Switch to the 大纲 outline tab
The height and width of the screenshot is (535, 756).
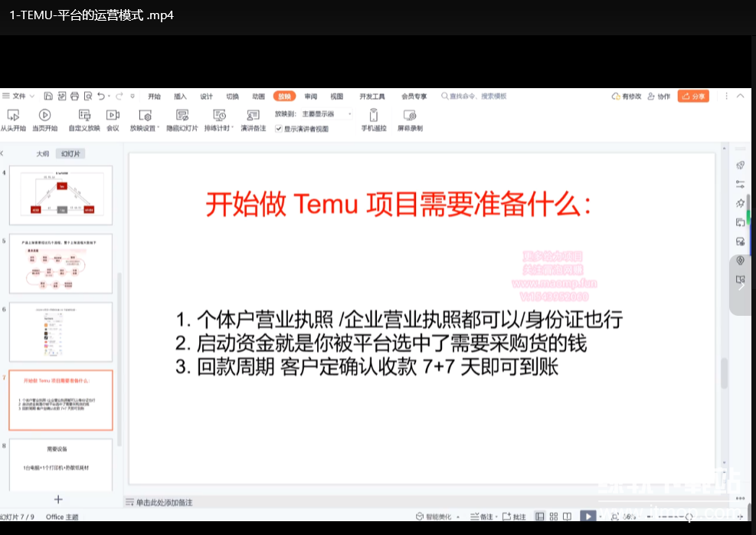click(43, 154)
